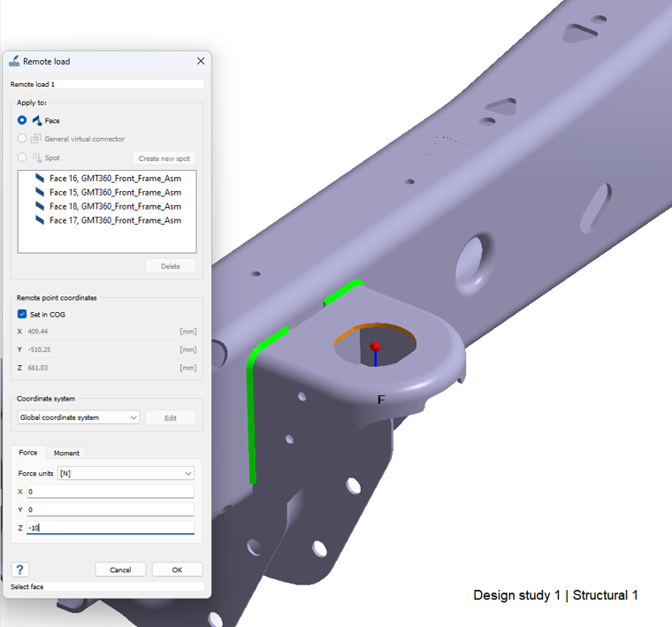Click the Force Y value input field
This screenshot has height=627, width=672.
(x=110, y=509)
